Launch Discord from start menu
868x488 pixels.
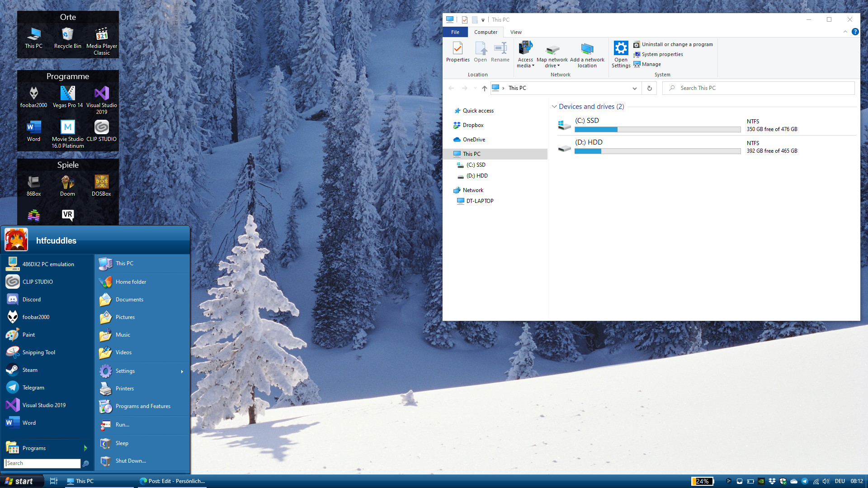pyautogui.click(x=47, y=299)
